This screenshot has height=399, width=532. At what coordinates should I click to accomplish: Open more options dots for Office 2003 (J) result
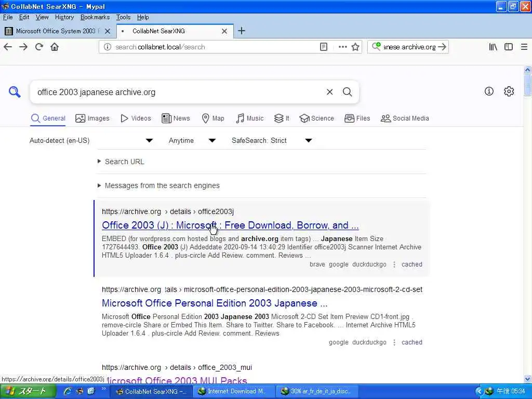(394, 264)
